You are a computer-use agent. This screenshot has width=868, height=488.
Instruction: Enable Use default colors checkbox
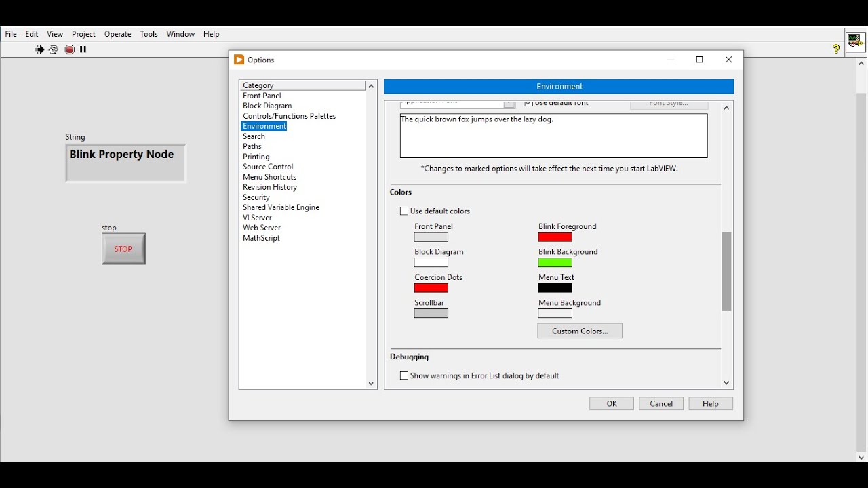click(404, 211)
